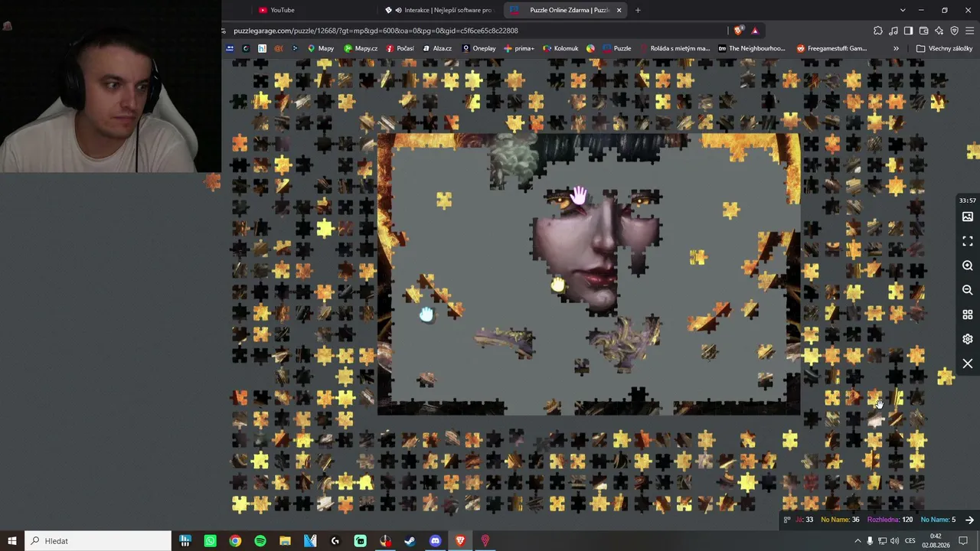Open the Brave VPN shield icon
Viewport: 980px width, 551px height.
pos(955,31)
